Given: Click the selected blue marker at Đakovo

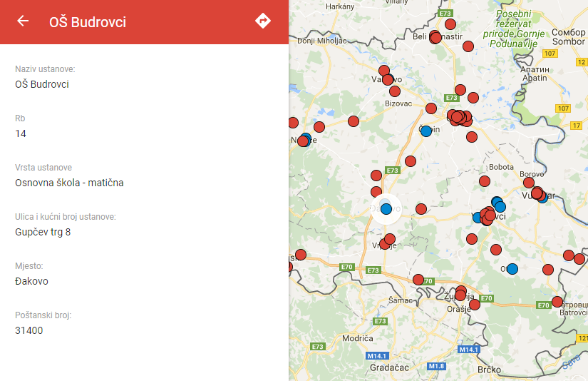Looking at the screenshot, I should click(386, 209).
